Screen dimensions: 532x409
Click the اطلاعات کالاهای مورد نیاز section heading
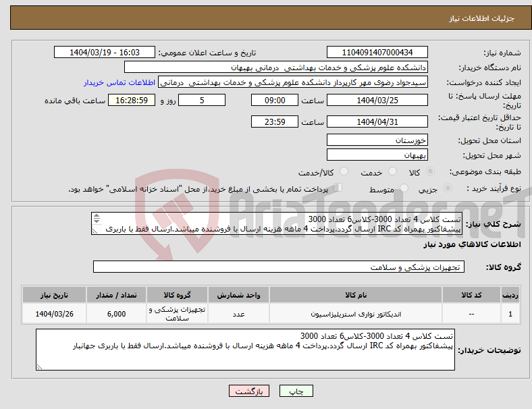click(472, 244)
